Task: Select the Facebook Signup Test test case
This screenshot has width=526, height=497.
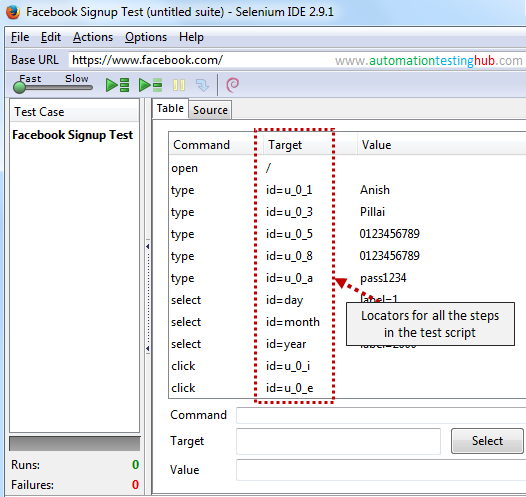Action: tap(72, 135)
